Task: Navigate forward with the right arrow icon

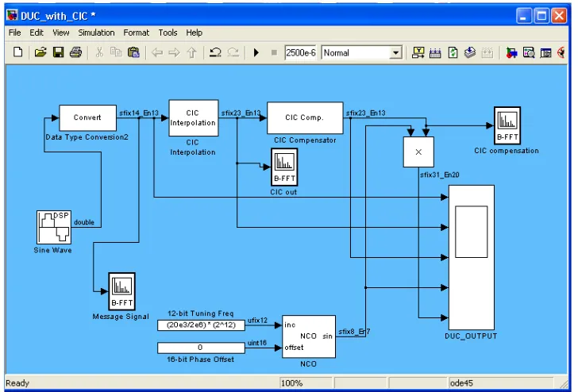Action: pyautogui.click(x=174, y=52)
